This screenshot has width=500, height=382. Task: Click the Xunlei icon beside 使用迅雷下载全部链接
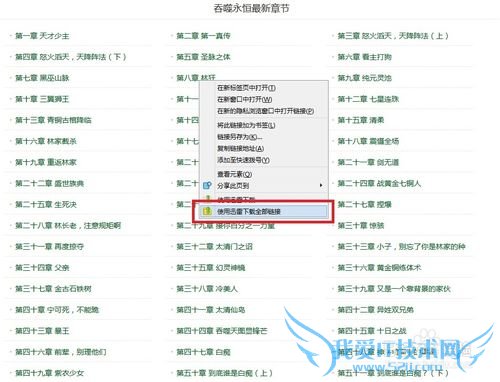(207, 211)
